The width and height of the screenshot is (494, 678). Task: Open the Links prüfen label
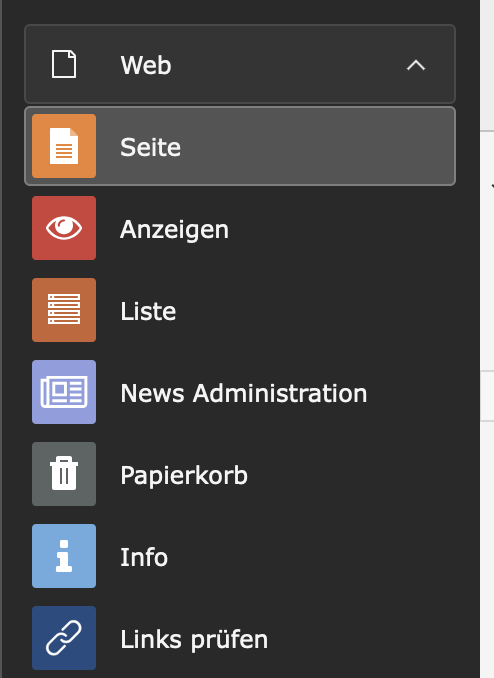[x=194, y=640]
